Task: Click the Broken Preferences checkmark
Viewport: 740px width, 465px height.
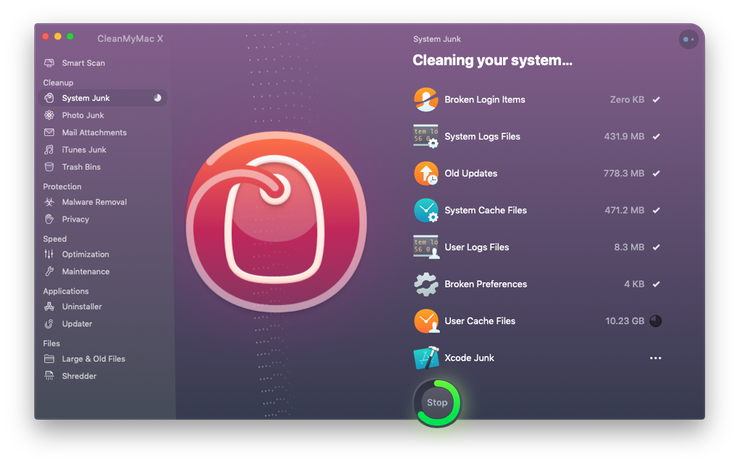Action: [656, 284]
